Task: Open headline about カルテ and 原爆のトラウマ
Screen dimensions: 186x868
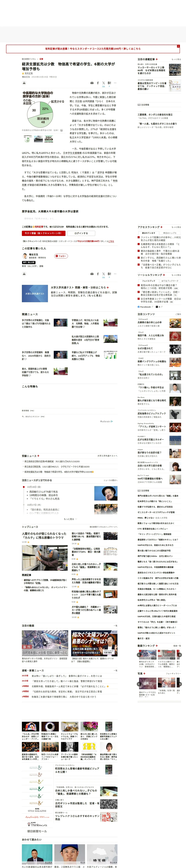Action: tap(44, 535)
